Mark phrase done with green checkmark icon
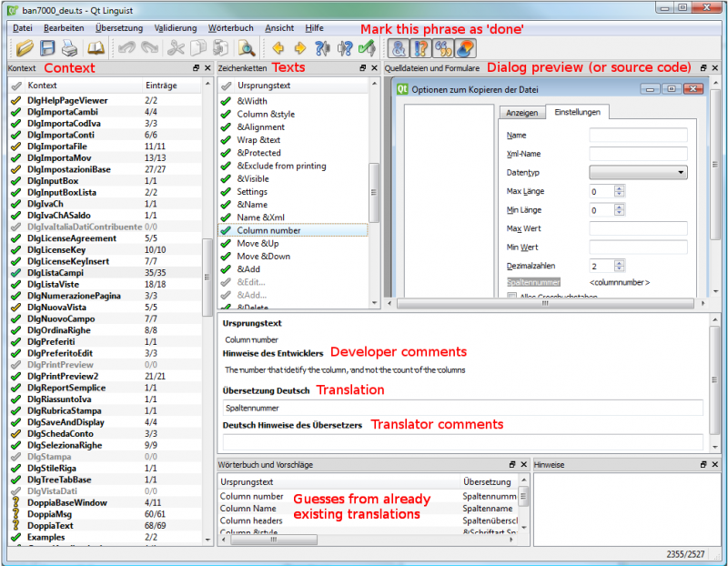Viewport: 728px width, 566px height. [368, 48]
